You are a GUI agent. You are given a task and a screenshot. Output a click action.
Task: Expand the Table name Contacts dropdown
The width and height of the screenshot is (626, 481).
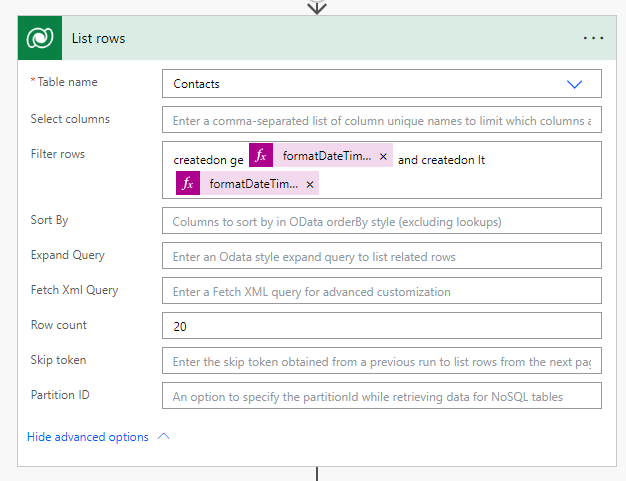click(x=574, y=84)
